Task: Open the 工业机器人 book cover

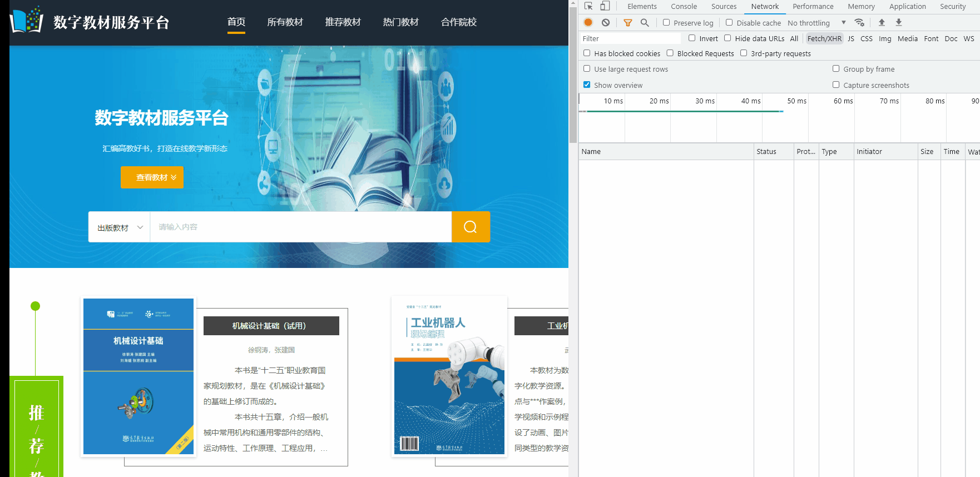Action: 449,376
